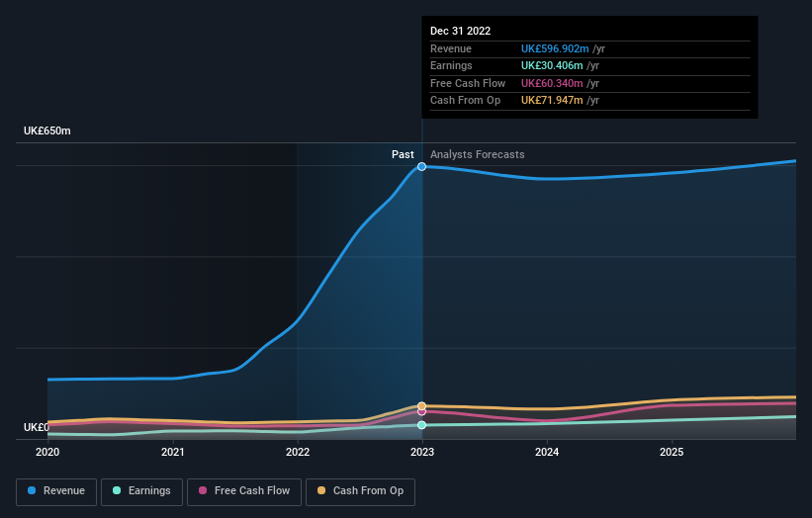The width and height of the screenshot is (812, 518).
Task: Toggle the Free Cash Flow legend button
Action: (x=244, y=491)
